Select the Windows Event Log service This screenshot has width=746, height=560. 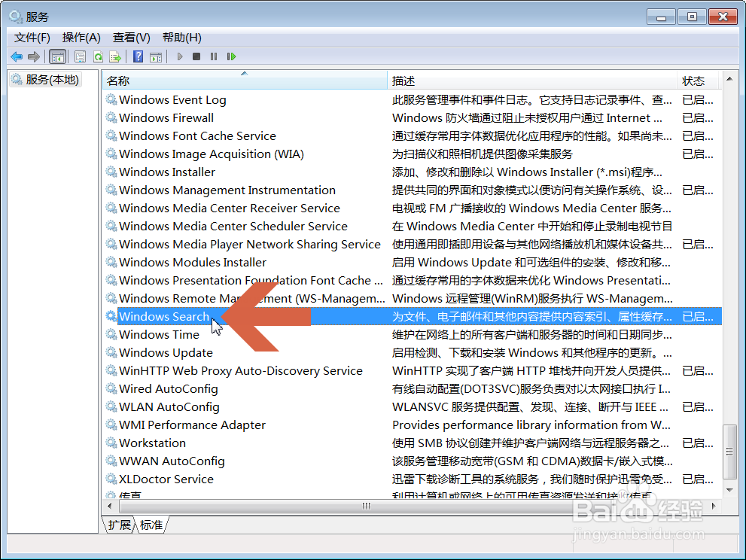412,100
